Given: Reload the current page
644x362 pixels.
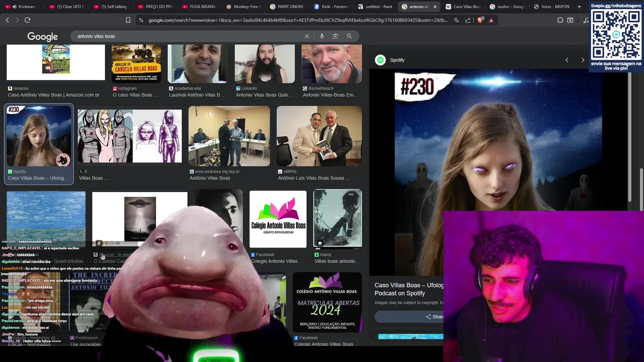Looking at the screenshot, I should coord(27,20).
